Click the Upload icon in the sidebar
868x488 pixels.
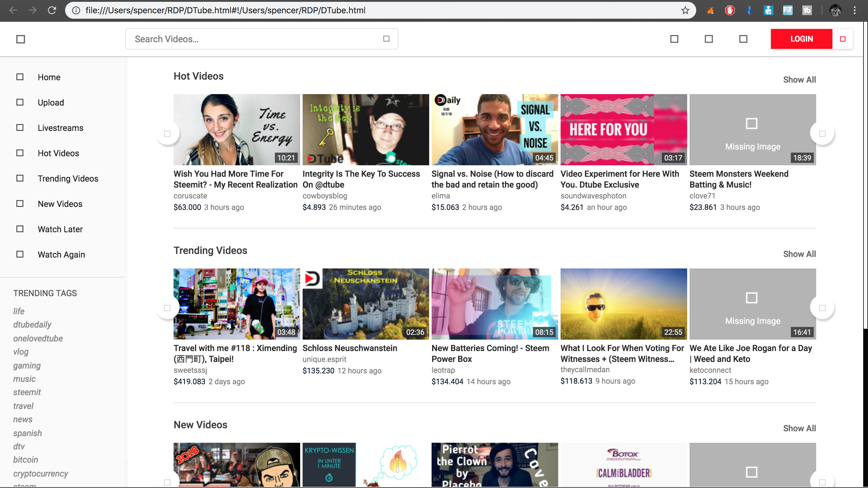tap(20, 102)
